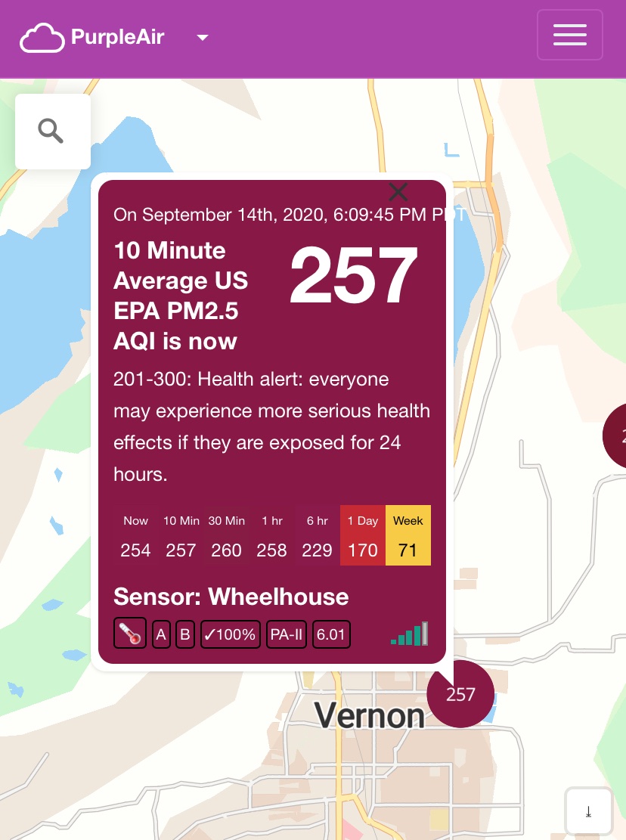The width and height of the screenshot is (626, 840).
Task: Click the WiFi signal strength bars
Action: pyautogui.click(x=410, y=634)
